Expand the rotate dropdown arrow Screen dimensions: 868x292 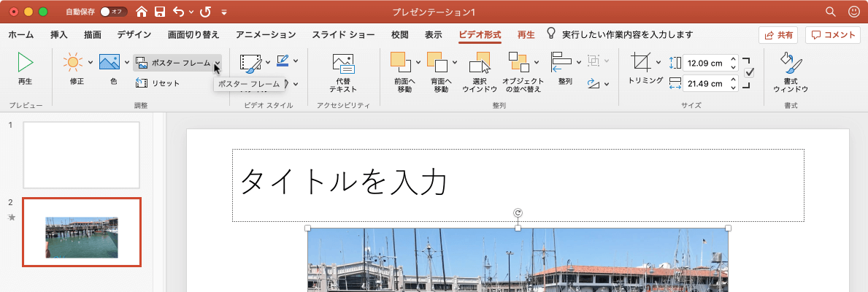(x=607, y=84)
